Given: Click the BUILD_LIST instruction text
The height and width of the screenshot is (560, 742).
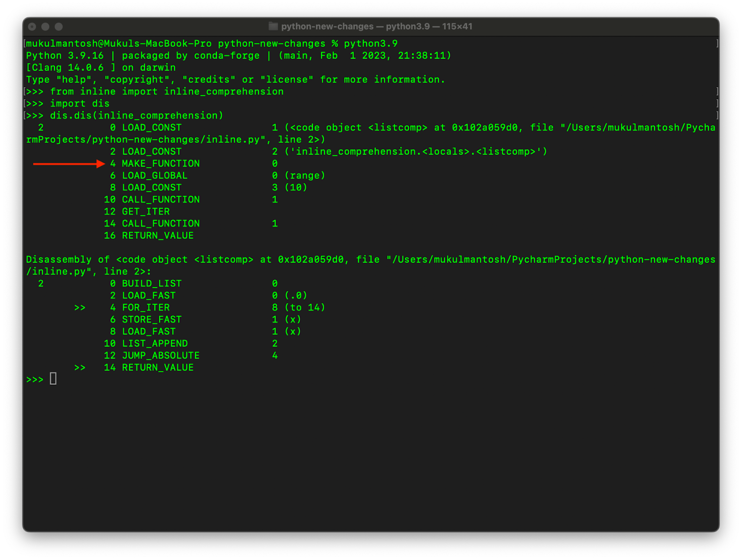Looking at the screenshot, I should coord(152,284).
